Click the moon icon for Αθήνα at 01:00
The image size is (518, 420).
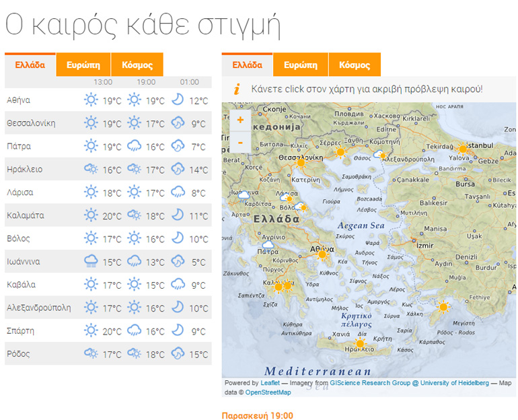click(178, 100)
